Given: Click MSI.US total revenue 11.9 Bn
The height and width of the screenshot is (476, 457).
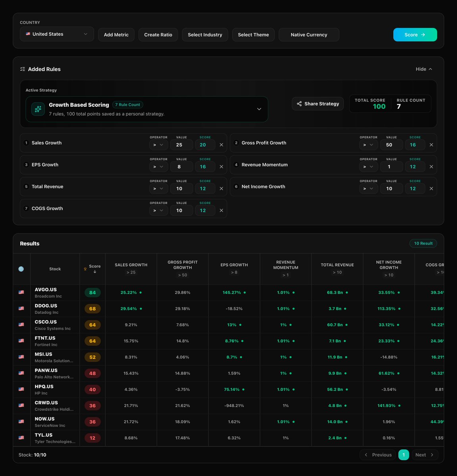Looking at the screenshot, I should tap(337, 357).
